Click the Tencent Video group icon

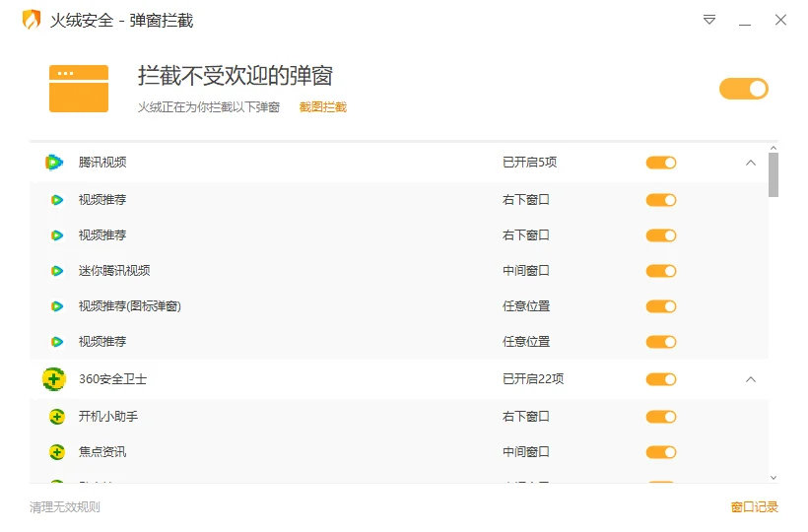54,163
